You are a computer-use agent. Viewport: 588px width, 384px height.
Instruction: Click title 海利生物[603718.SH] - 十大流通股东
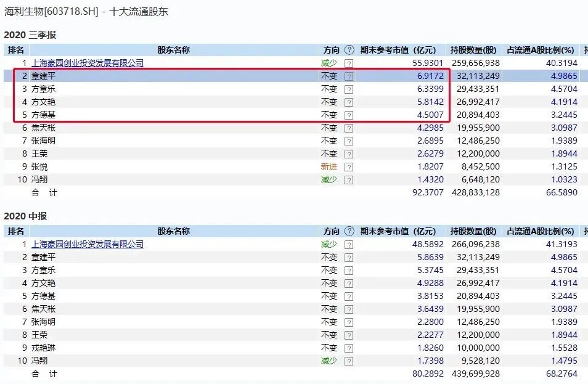(x=86, y=12)
